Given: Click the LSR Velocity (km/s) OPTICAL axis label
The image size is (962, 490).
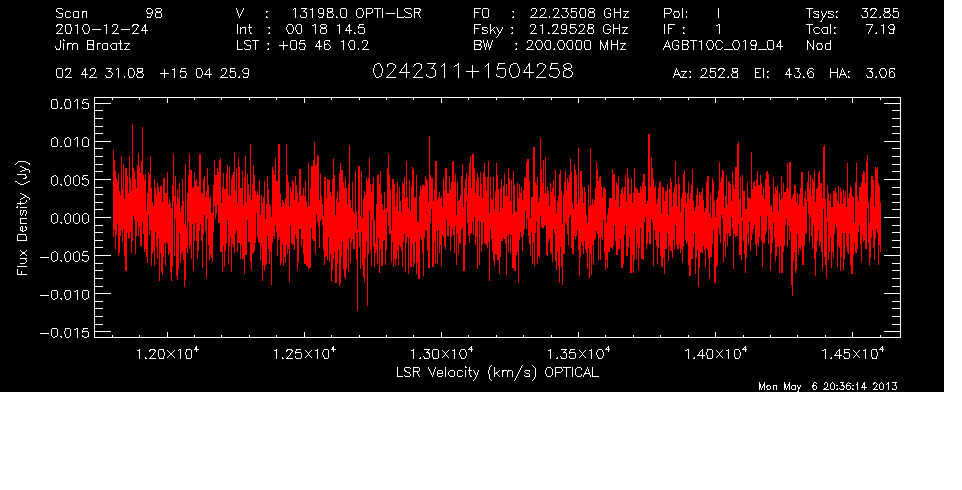Looking at the screenshot, I should pyautogui.click(x=497, y=372).
